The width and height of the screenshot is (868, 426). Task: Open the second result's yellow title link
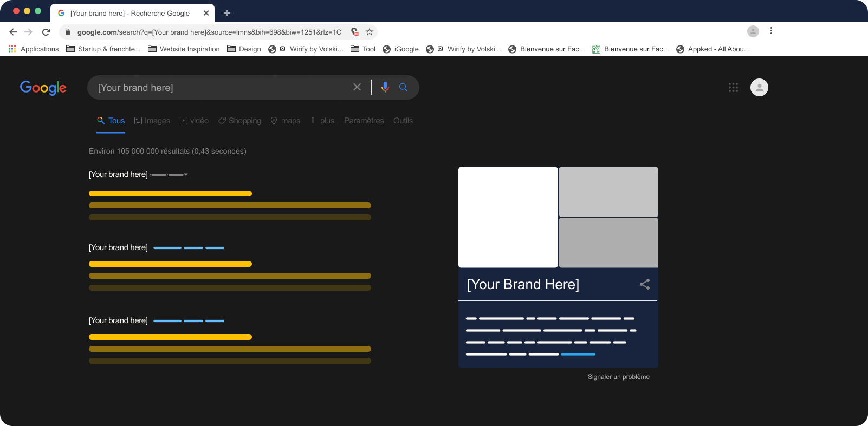tap(170, 264)
